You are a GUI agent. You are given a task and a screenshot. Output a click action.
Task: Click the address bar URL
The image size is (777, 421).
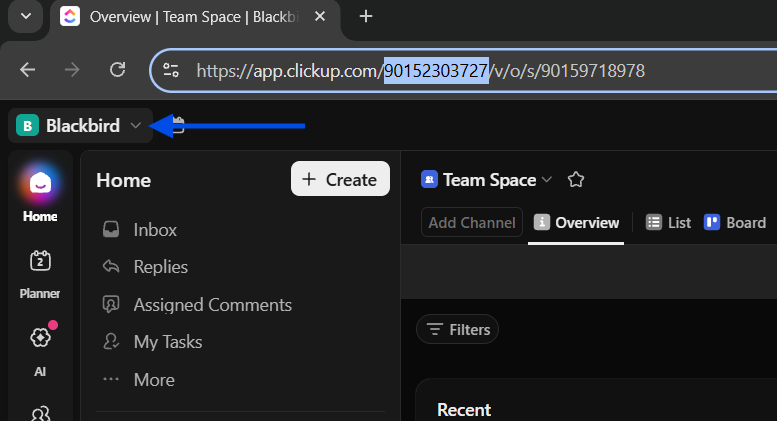coord(421,71)
